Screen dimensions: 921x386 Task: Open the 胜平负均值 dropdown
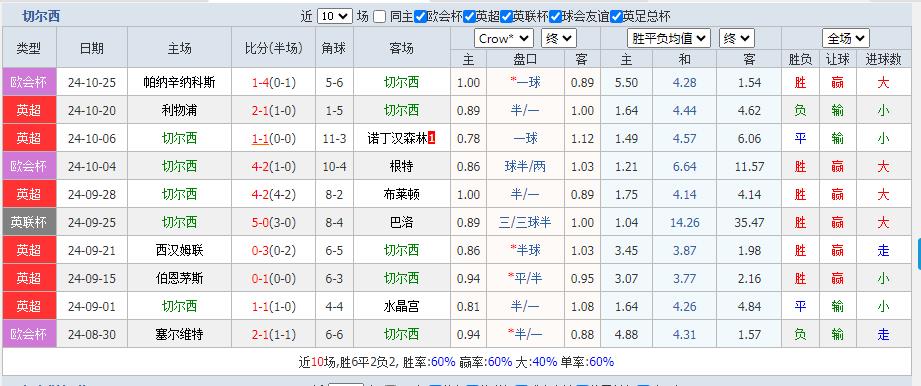[x=669, y=39]
